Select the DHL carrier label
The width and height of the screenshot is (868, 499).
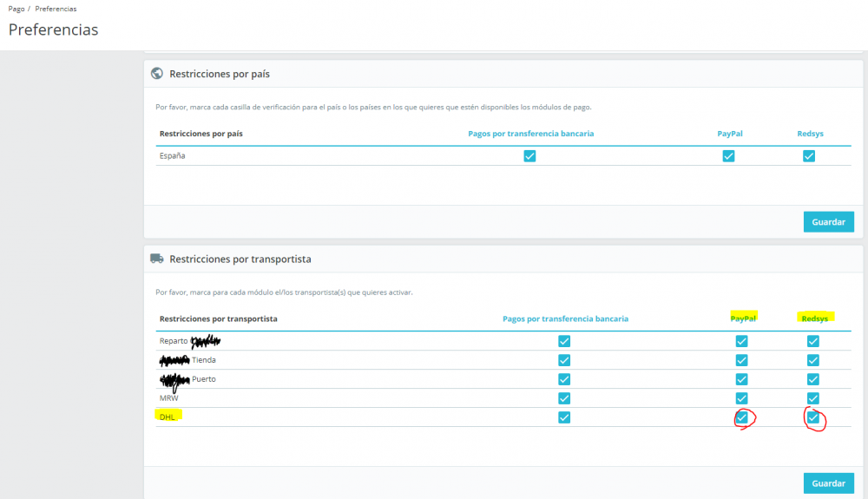click(167, 417)
